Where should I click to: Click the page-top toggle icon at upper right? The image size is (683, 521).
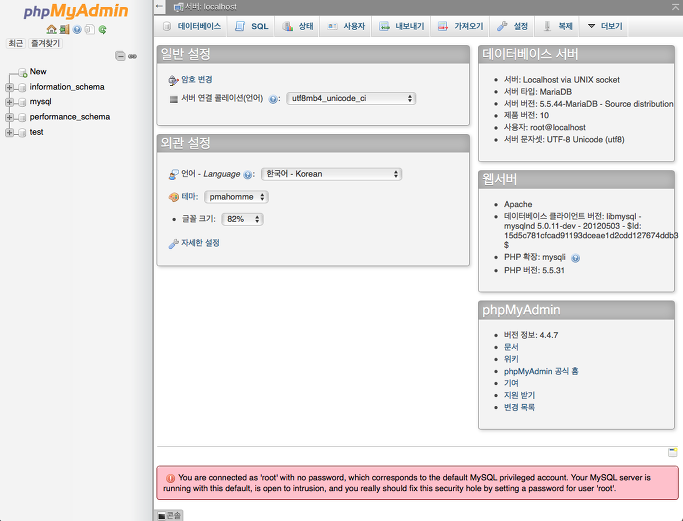coord(676,7)
